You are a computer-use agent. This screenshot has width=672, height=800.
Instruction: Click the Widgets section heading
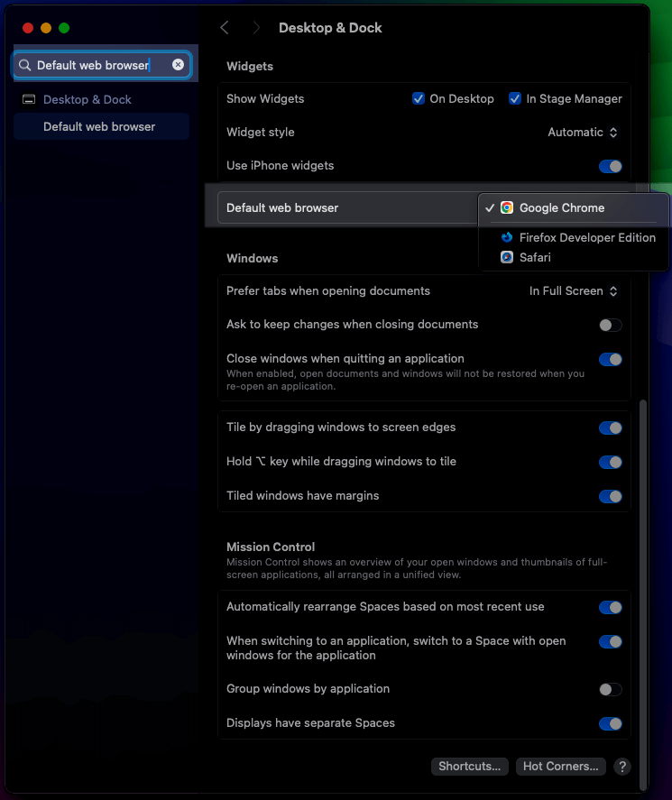tap(250, 67)
